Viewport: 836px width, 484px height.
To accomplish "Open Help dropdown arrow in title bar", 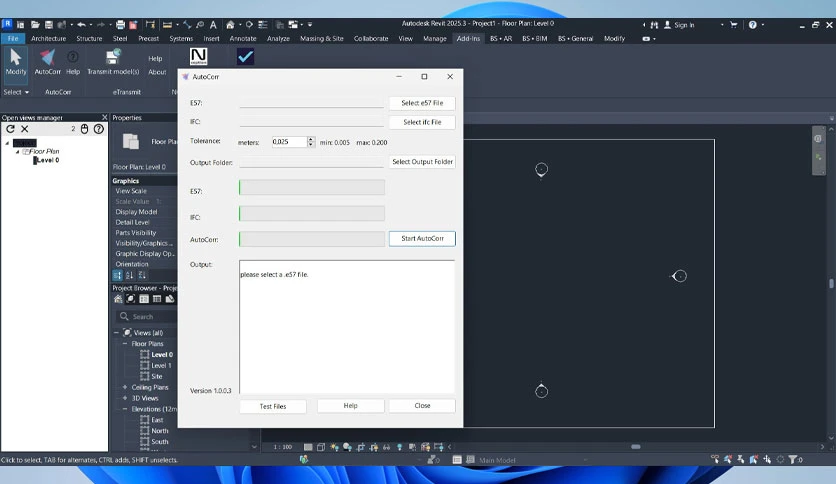I will (x=762, y=25).
